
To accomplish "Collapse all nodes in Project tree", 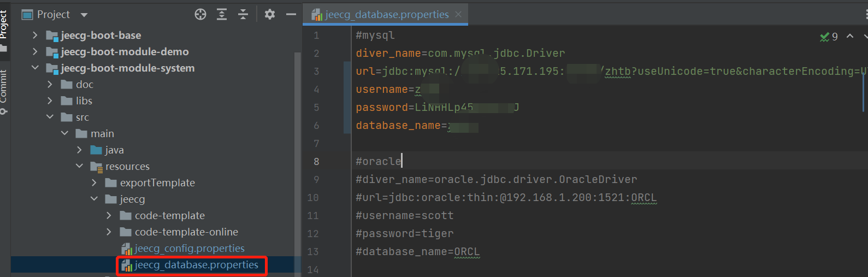I will [243, 15].
